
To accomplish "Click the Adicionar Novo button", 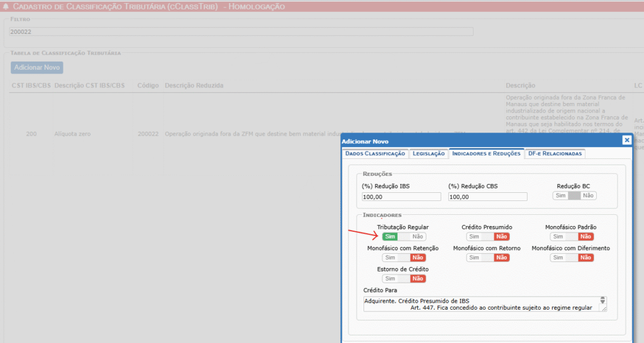I will click(37, 67).
